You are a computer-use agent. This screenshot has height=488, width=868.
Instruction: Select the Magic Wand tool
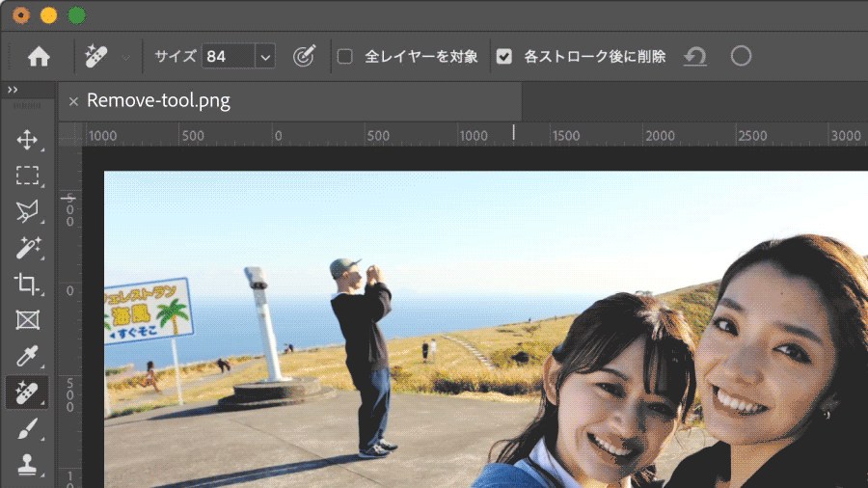pos(27,248)
